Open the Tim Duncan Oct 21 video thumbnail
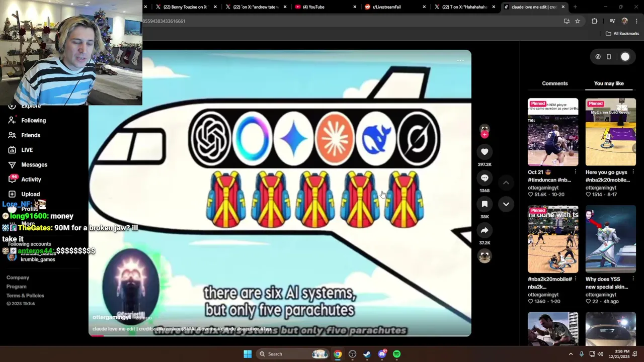The image size is (644, 362). coord(553,132)
